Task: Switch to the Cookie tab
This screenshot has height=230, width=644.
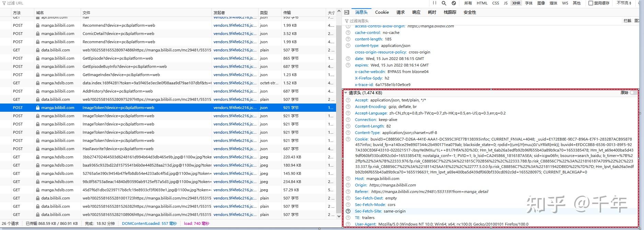Action: pyautogui.click(x=382, y=12)
